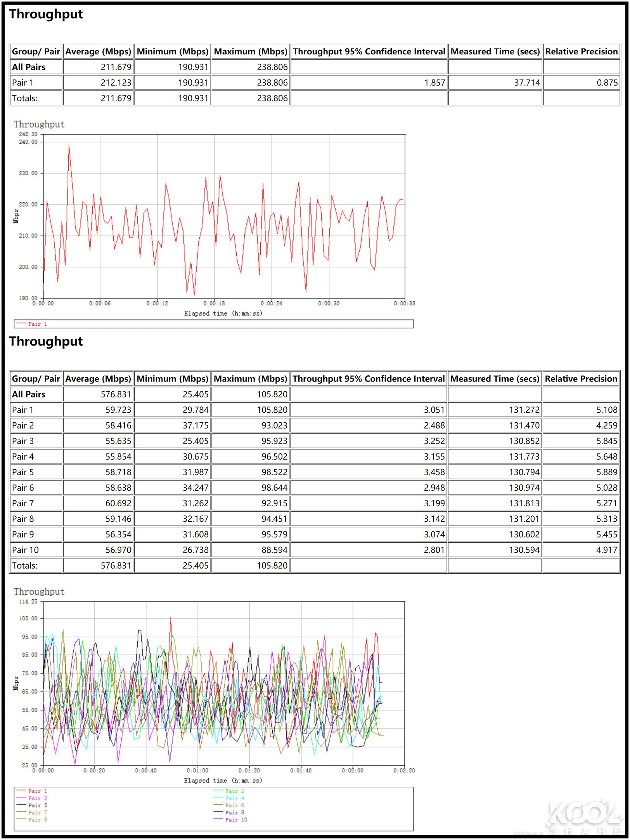
Task: Click the Measured Time (secs) header cell
Action: pos(495,52)
